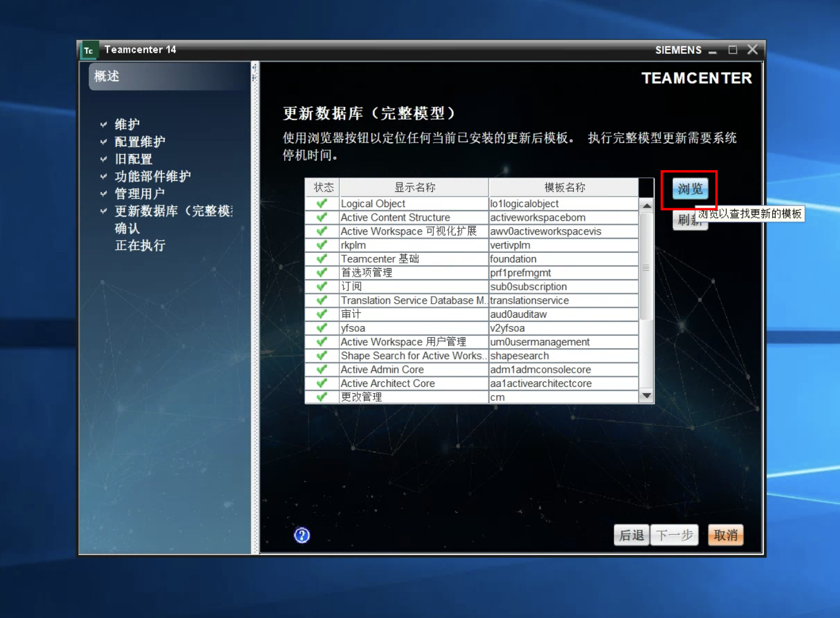840x618 pixels.
Task: Select the 确认 step in sidebar
Action: click(x=127, y=228)
